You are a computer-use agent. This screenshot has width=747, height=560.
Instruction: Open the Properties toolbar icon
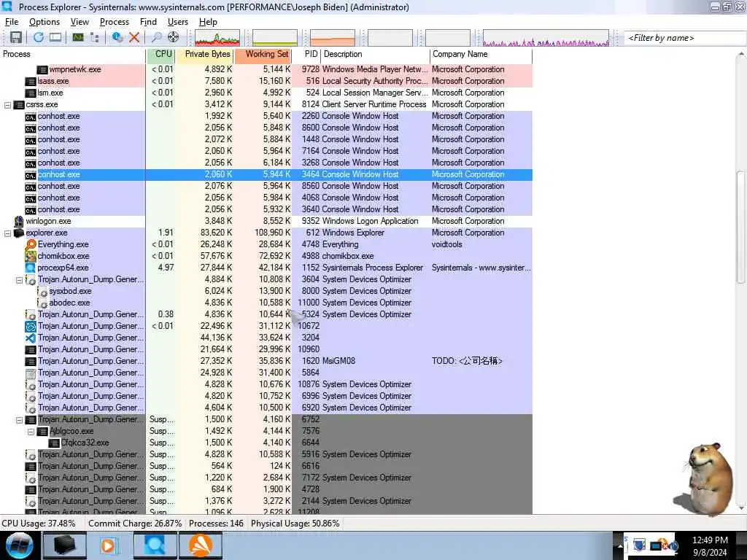[117, 37]
